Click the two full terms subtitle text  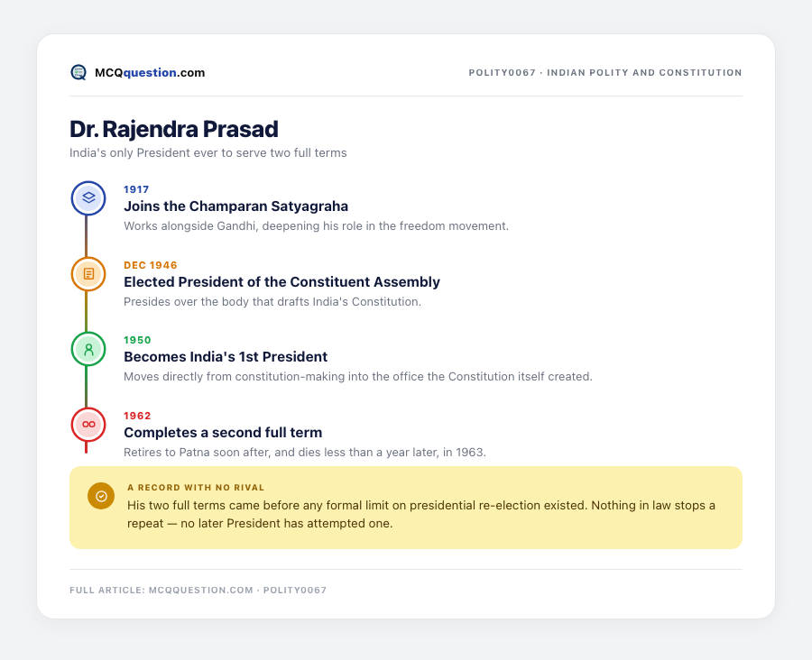pos(208,152)
